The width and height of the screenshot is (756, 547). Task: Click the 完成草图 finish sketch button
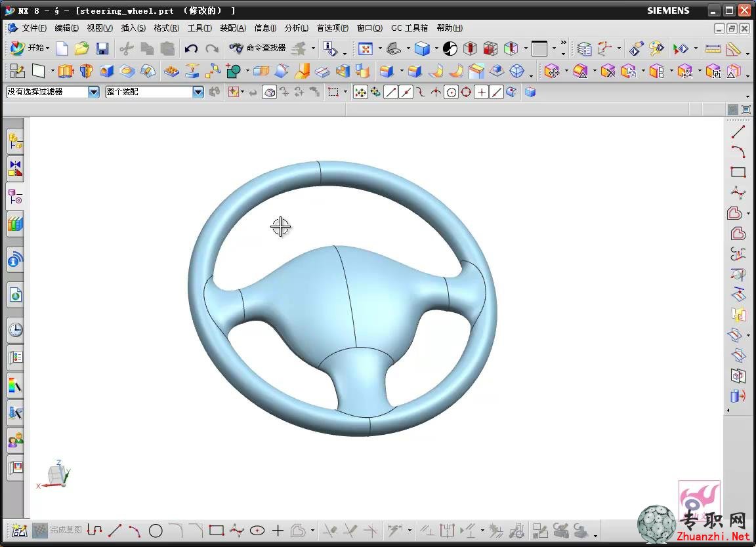coord(57,530)
